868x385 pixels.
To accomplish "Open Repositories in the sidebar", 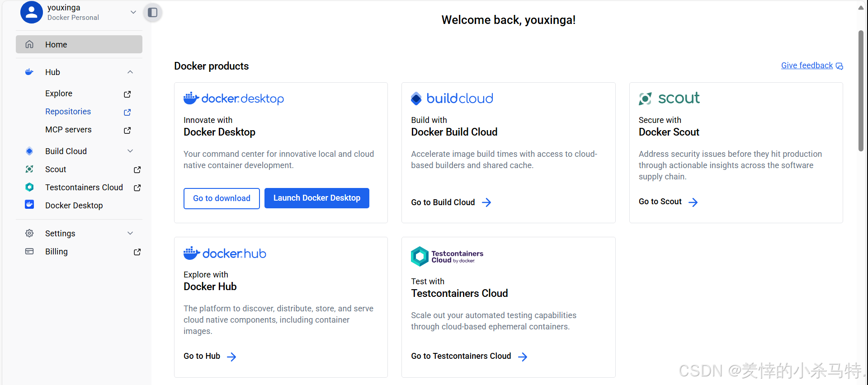I will [x=68, y=112].
